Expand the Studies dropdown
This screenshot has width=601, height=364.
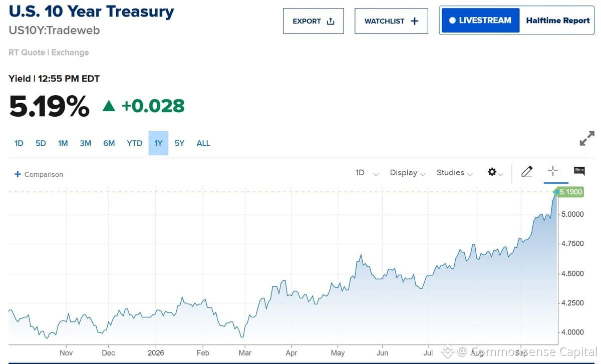pos(454,173)
